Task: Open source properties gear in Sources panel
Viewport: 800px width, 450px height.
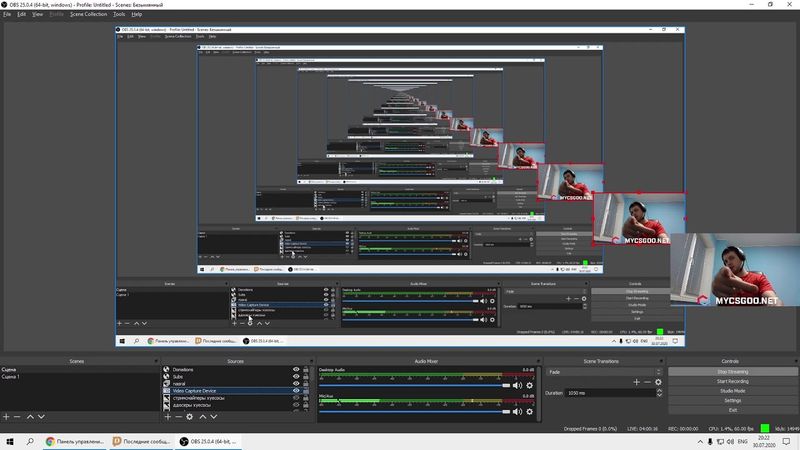Action: tap(188, 416)
